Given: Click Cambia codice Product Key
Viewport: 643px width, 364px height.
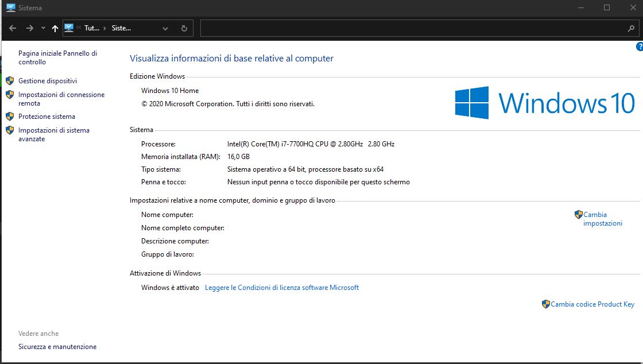Looking at the screenshot, I should point(592,304).
